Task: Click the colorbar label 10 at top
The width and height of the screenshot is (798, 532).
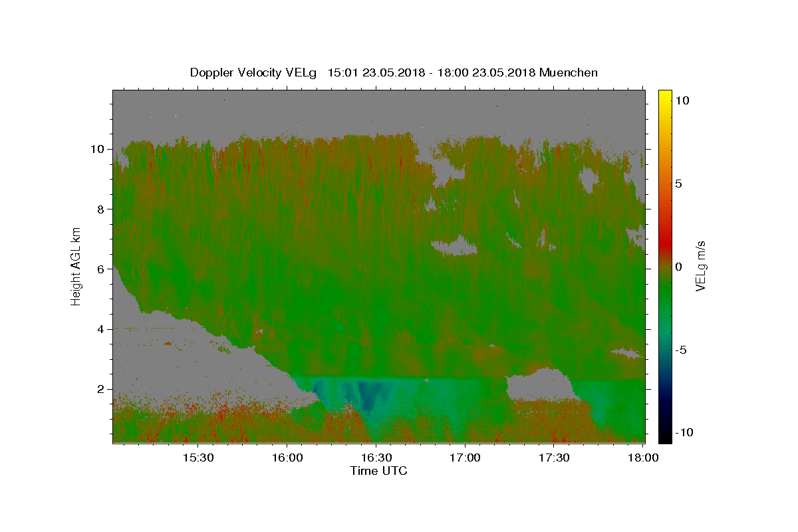Action: click(682, 100)
